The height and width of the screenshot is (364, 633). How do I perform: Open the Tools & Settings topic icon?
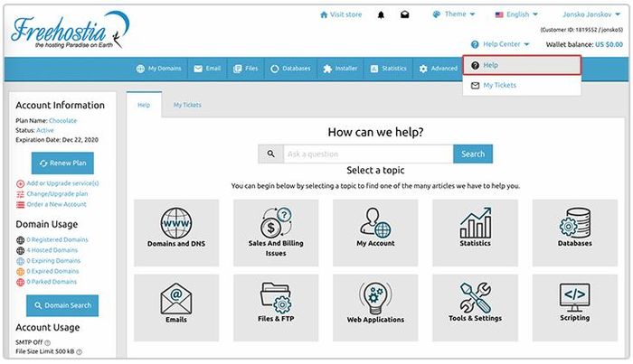[x=475, y=298]
